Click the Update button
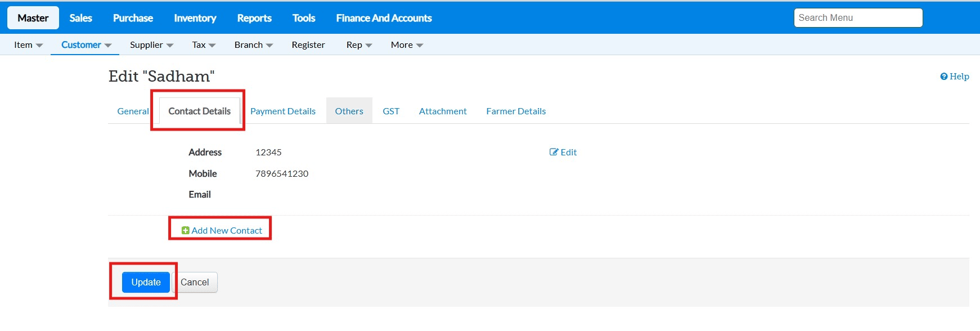 point(146,282)
